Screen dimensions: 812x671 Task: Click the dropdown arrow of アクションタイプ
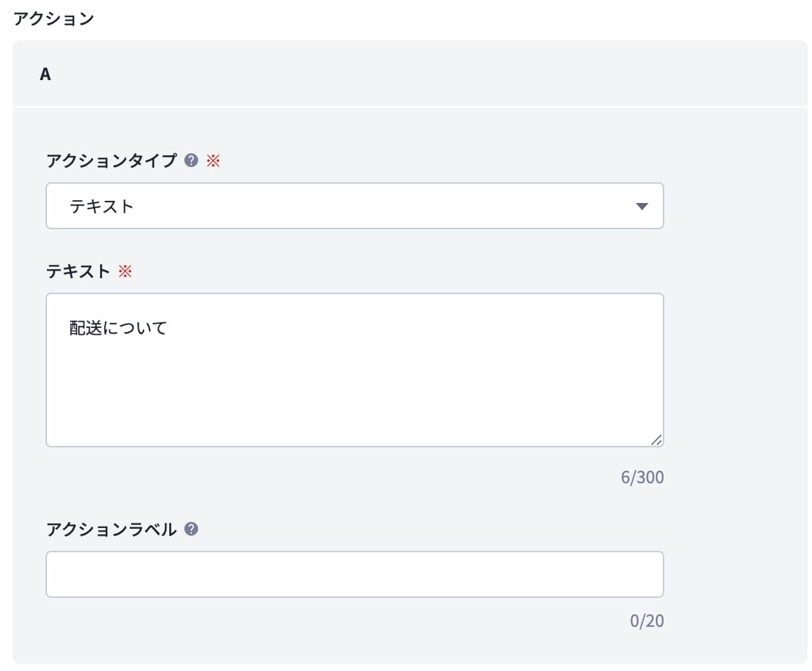[x=641, y=206]
